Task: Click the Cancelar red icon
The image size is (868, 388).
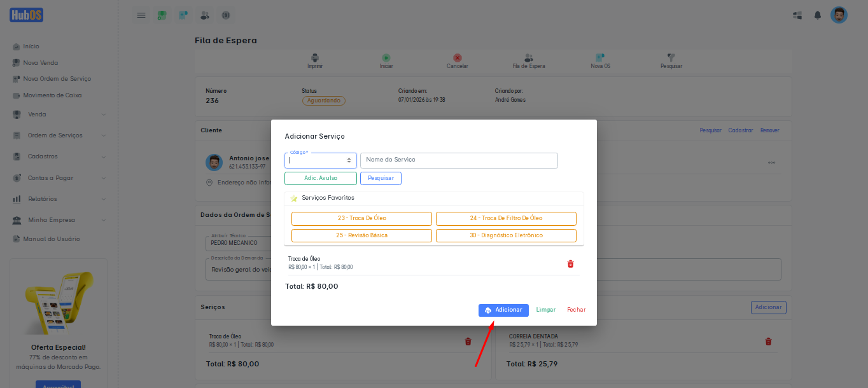Action: click(x=457, y=58)
